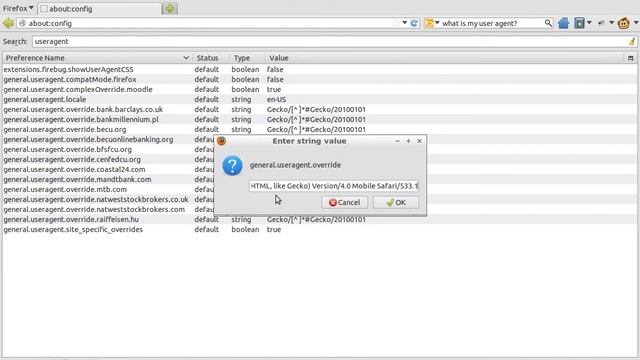Select extensions.firebug.showUserAgentCSS preference row
Image resolution: width=640 pixels, height=360 pixels.
320,69
